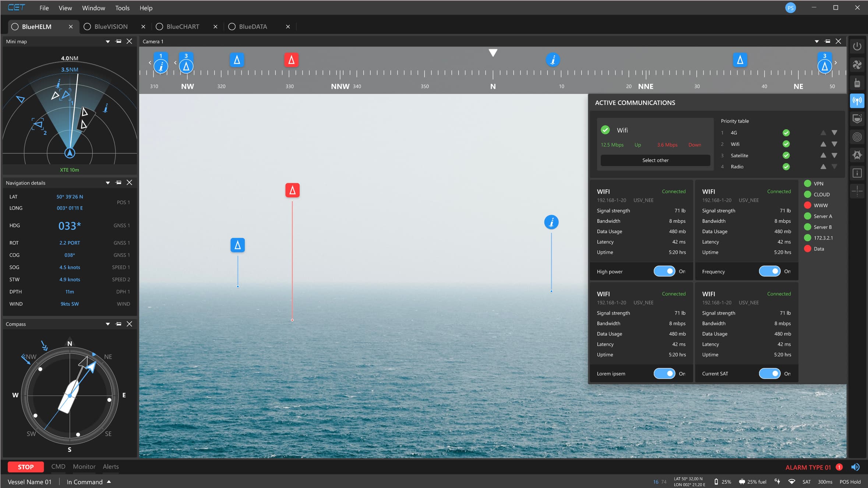Switch to the BlueDATA tab
Image resolution: width=868 pixels, height=488 pixels.
coord(253,27)
